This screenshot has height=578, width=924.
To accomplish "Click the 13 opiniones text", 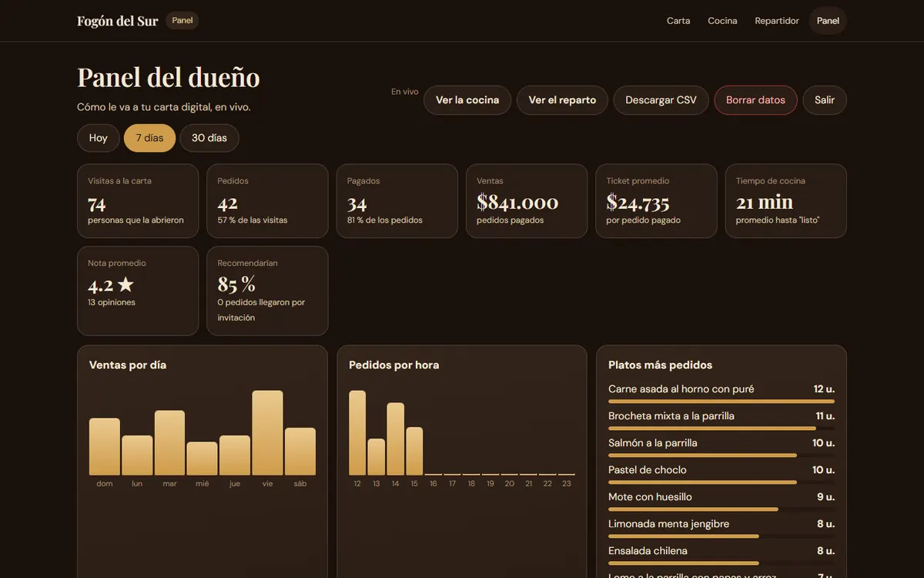I will pyautogui.click(x=112, y=302).
